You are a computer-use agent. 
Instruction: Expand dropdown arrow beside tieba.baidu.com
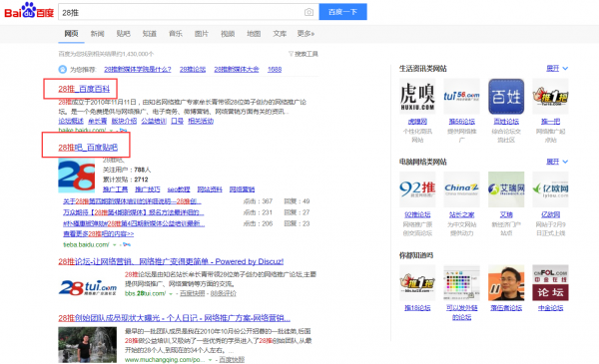[114, 244]
